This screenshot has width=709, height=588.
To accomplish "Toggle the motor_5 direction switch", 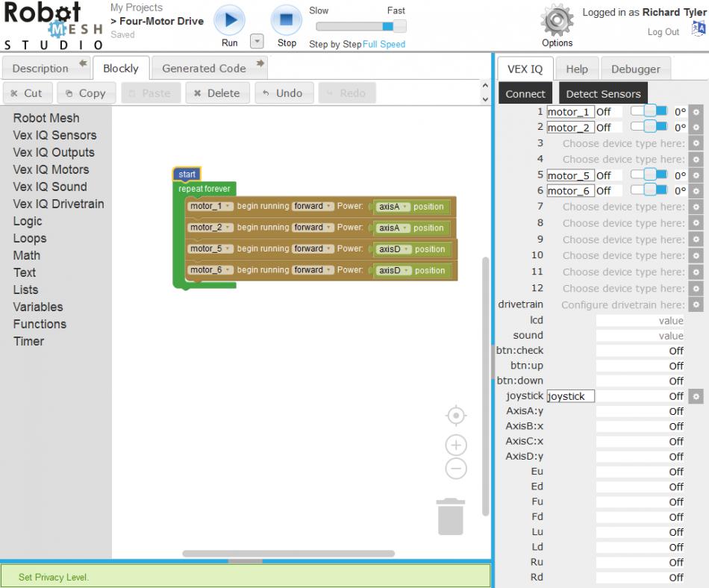I will (x=649, y=175).
